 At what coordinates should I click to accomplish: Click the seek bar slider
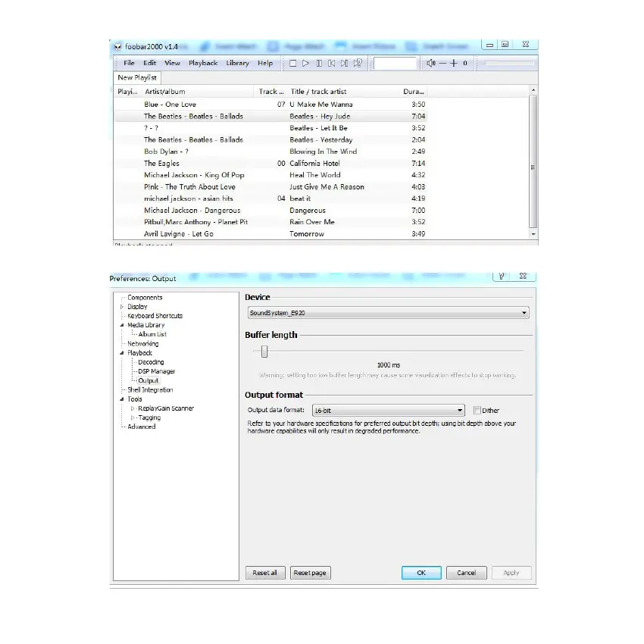pyautogui.click(x=508, y=63)
